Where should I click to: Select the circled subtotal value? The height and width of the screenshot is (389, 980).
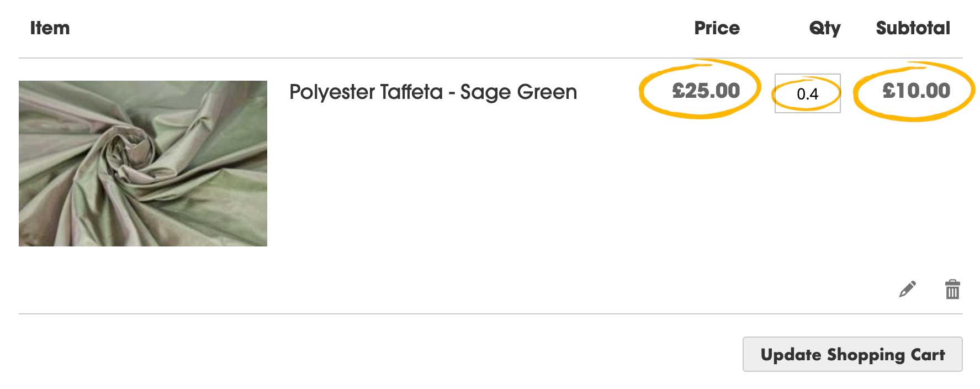tap(916, 91)
